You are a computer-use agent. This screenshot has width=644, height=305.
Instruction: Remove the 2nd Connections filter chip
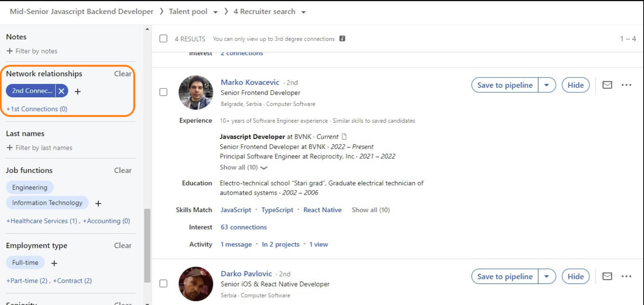coord(62,91)
